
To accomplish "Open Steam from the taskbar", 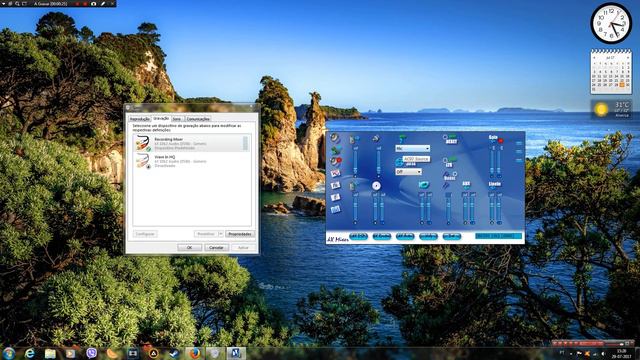I will [174, 353].
